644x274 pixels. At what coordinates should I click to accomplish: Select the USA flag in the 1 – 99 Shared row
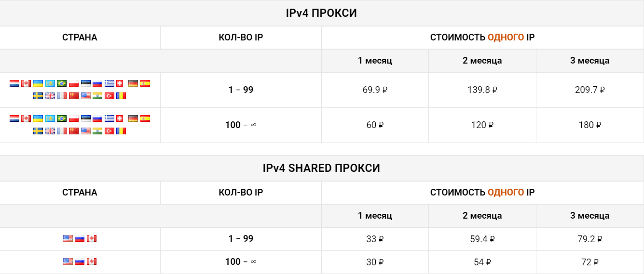(x=68, y=238)
